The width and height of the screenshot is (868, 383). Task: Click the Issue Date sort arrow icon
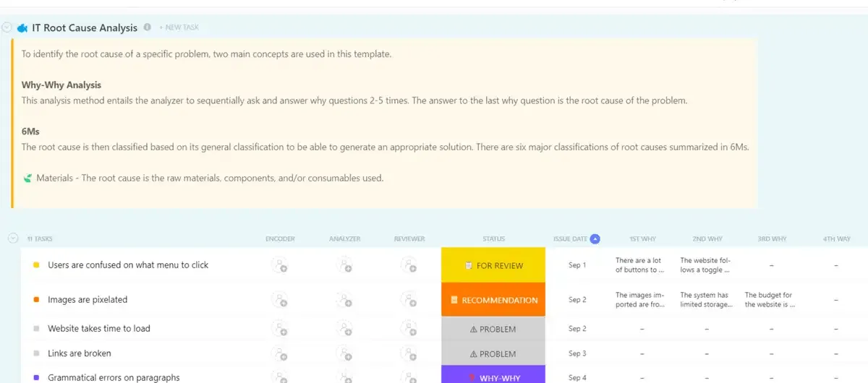click(x=595, y=238)
